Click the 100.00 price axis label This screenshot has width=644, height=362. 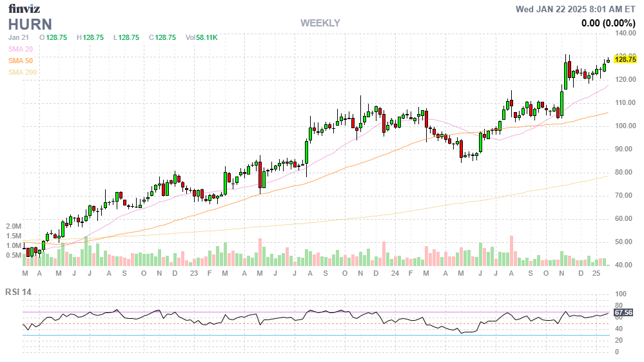pyautogui.click(x=626, y=126)
